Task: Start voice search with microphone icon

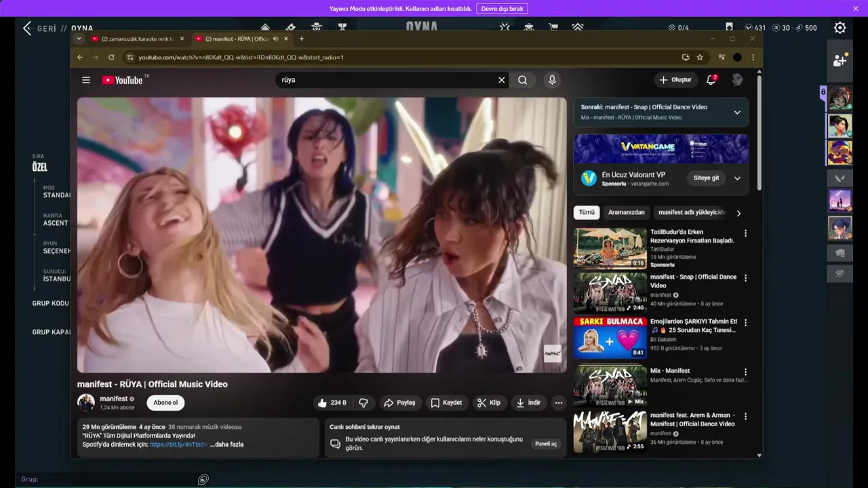Action: [552, 80]
